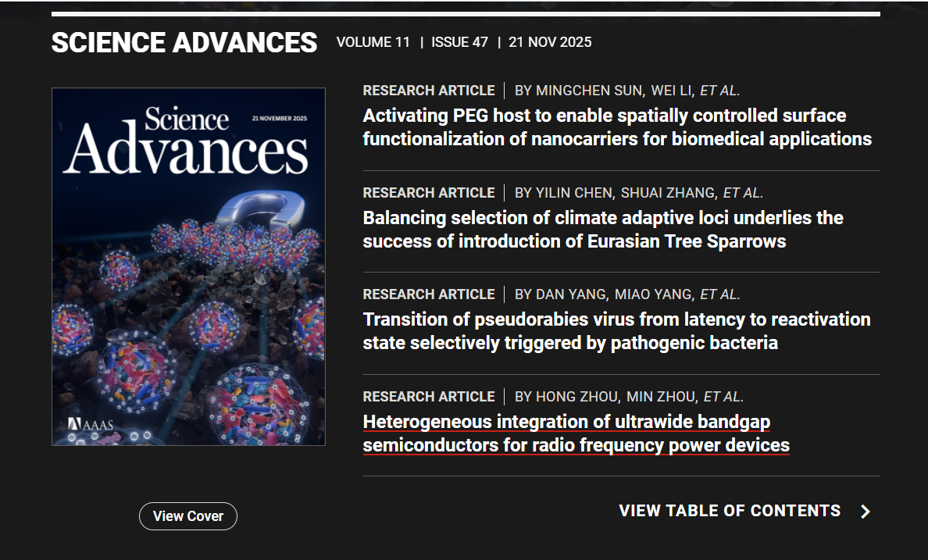
Task: Click the Science Advances section heading
Action: (x=184, y=42)
